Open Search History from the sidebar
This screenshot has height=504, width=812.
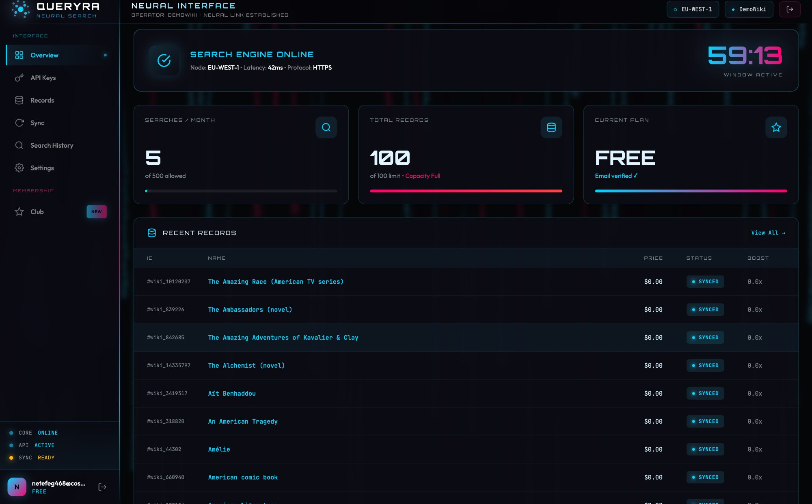(52, 145)
